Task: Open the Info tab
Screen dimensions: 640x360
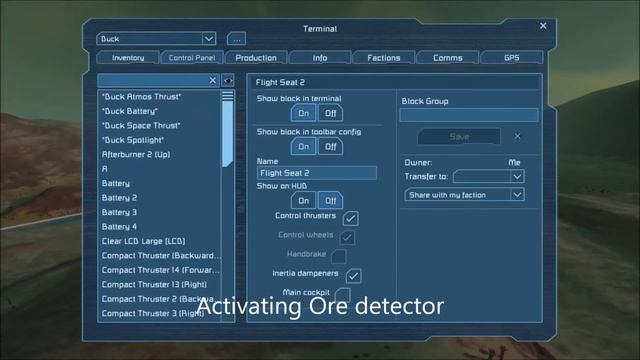Action: point(320,58)
